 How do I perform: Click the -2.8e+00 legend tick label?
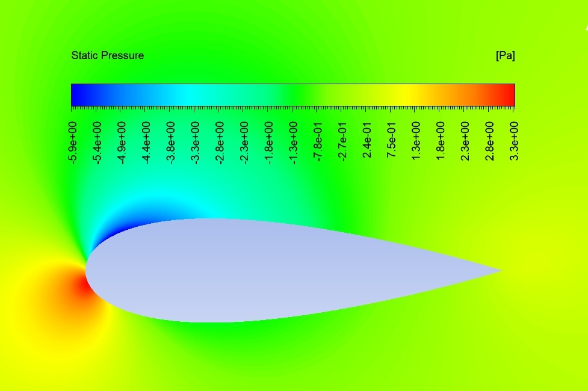[x=220, y=140]
